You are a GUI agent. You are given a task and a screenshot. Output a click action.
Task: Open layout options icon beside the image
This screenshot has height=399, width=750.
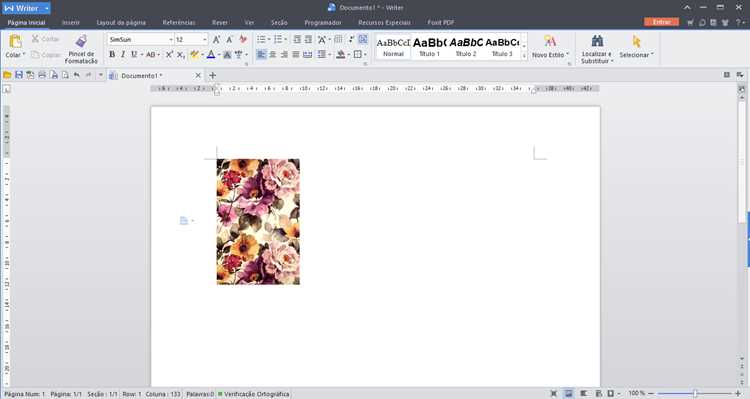click(187, 221)
